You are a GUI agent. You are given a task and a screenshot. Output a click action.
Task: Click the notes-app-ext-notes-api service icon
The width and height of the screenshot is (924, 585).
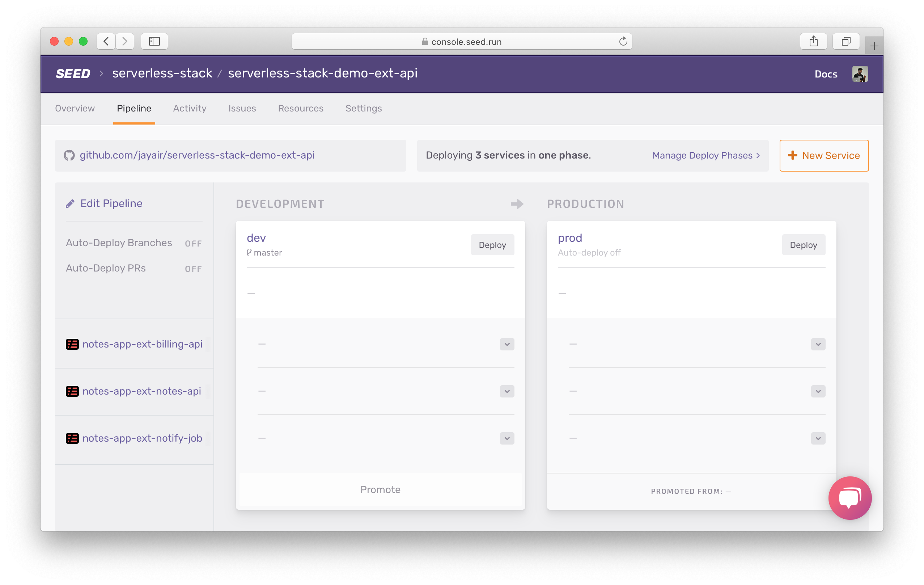pyautogui.click(x=72, y=391)
